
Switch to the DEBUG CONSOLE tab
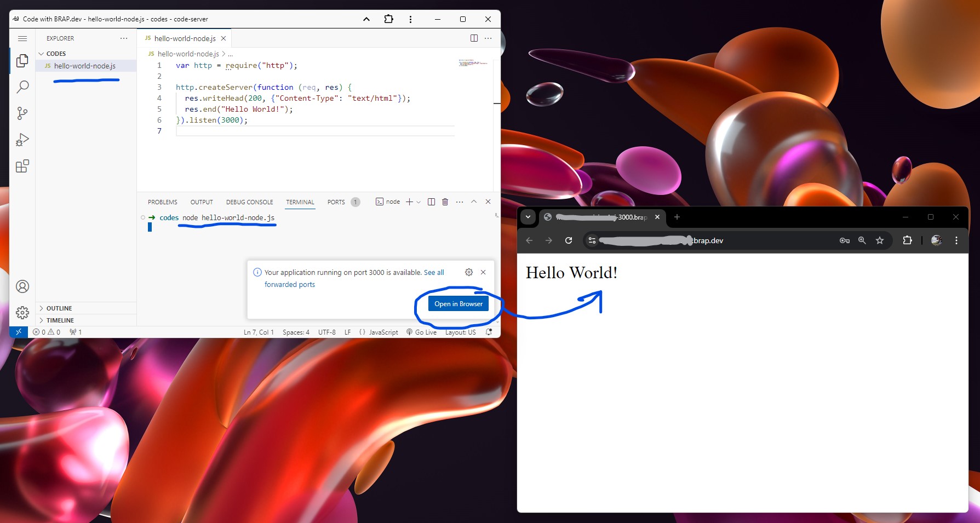click(249, 202)
